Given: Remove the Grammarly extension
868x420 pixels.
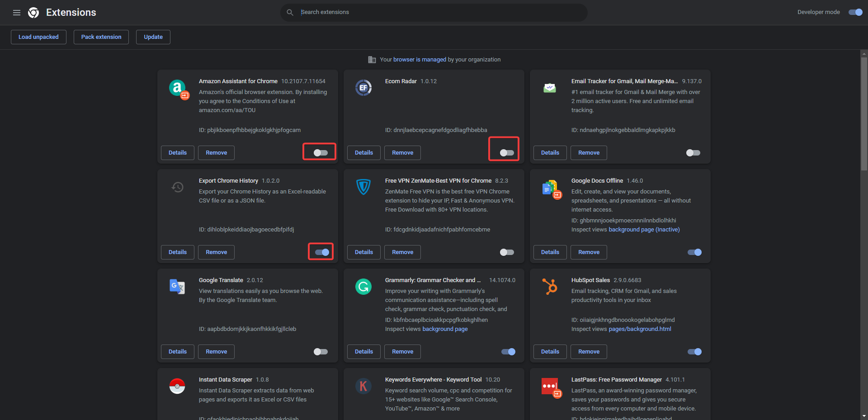Looking at the screenshot, I should [402, 352].
